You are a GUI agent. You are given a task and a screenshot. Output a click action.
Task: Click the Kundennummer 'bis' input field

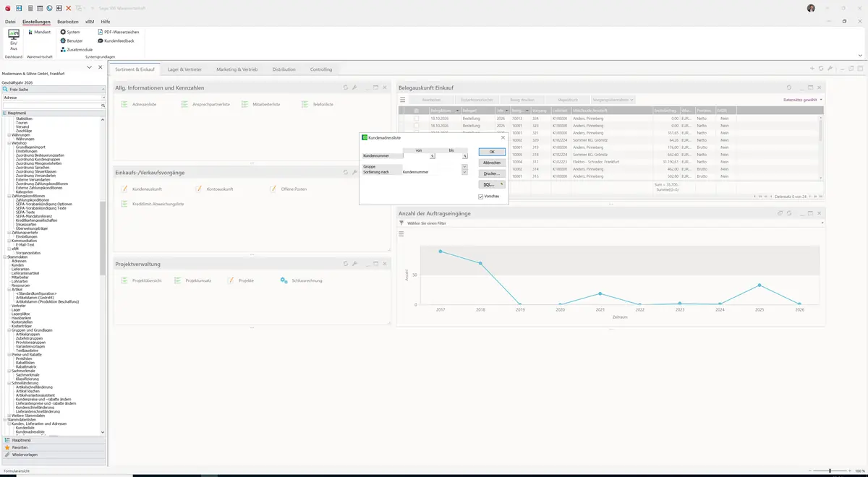(x=449, y=155)
